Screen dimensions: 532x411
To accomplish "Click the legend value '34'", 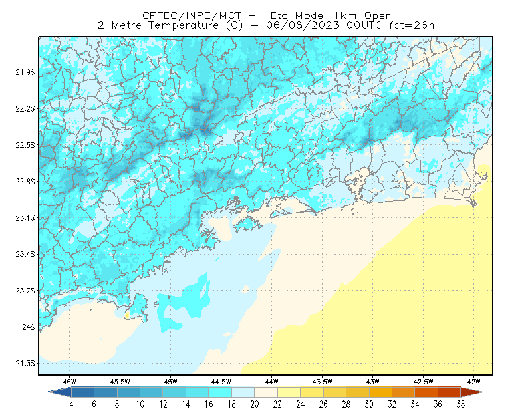I will click(x=414, y=404).
